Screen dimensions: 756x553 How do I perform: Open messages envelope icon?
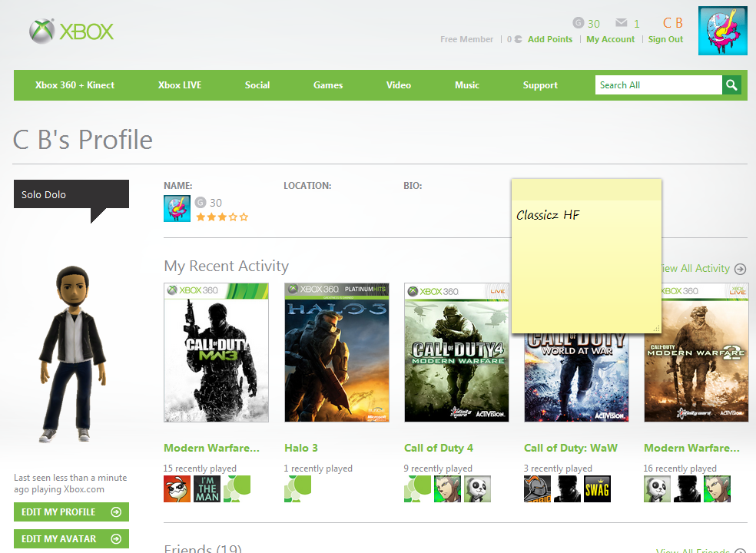pos(622,23)
